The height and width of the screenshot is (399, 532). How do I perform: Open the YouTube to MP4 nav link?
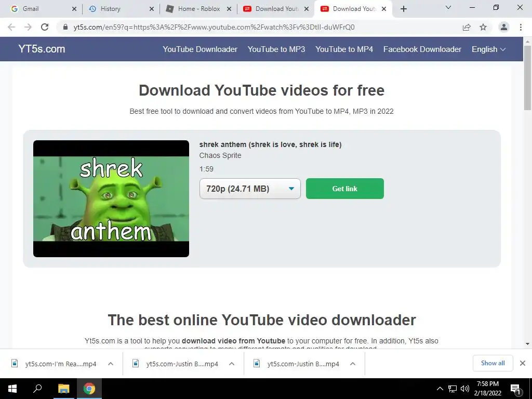click(344, 49)
